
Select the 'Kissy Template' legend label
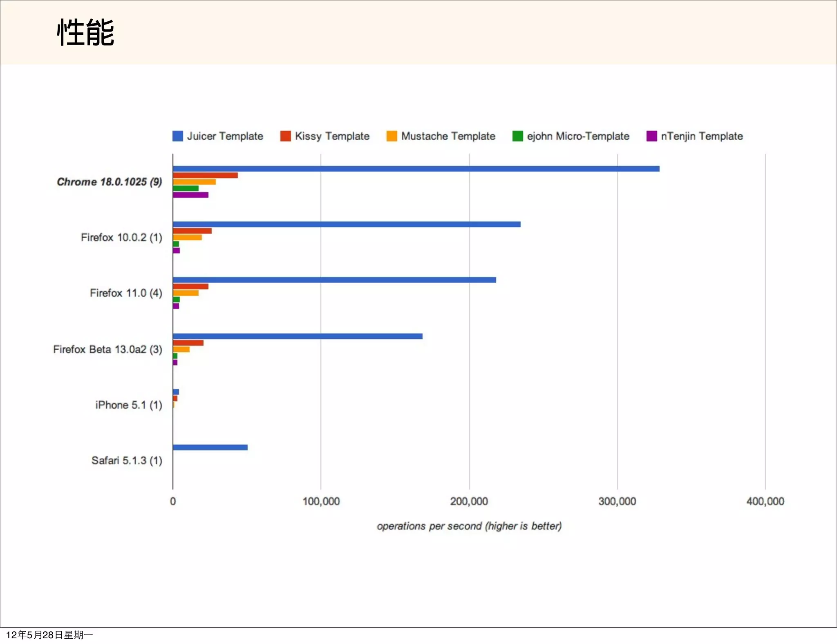pyautogui.click(x=332, y=136)
